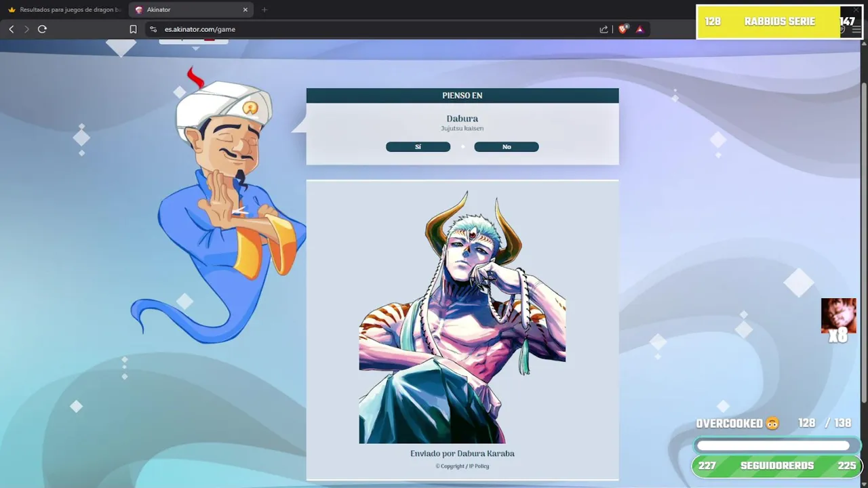The width and height of the screenshot is (868, 488).
Task: Click the Jujutsu kaisen subtitle text
Action: pos(462,128)
